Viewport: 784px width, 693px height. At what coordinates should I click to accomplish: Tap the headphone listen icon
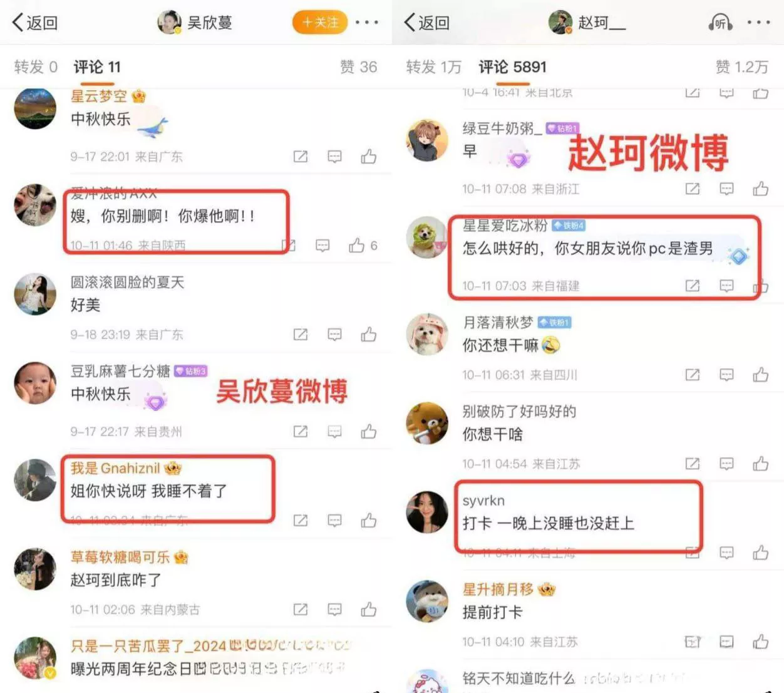(720, 23)
